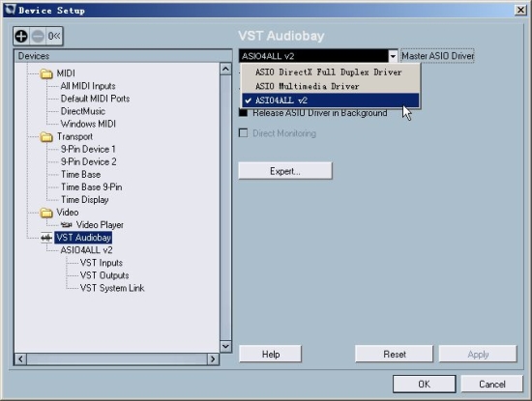Click the Video folder icon

tap(46, 213)
